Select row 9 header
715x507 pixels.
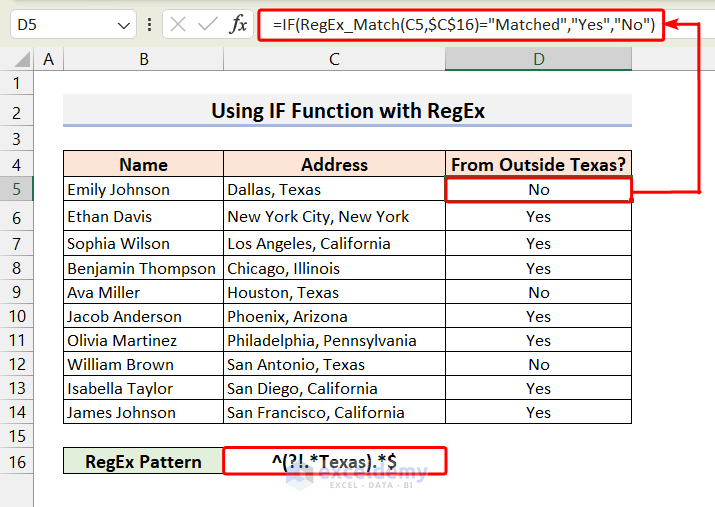click(x=16, y=292)
